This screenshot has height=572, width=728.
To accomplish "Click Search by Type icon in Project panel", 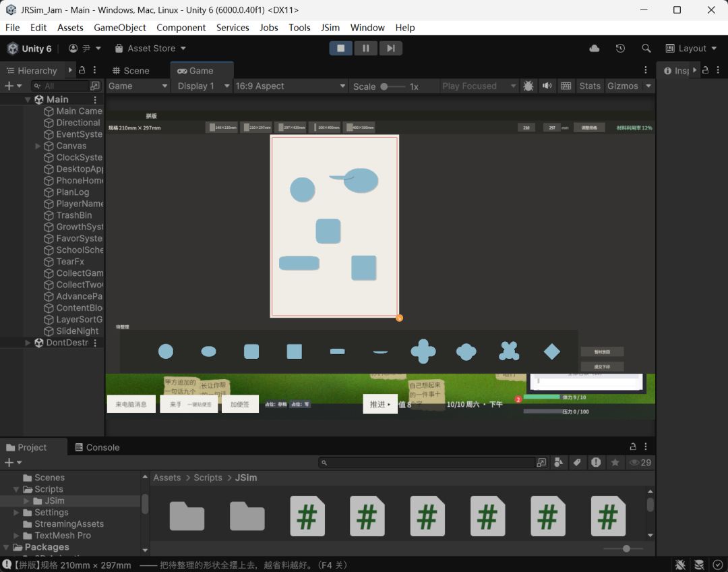I will click(x=559, y=462).
